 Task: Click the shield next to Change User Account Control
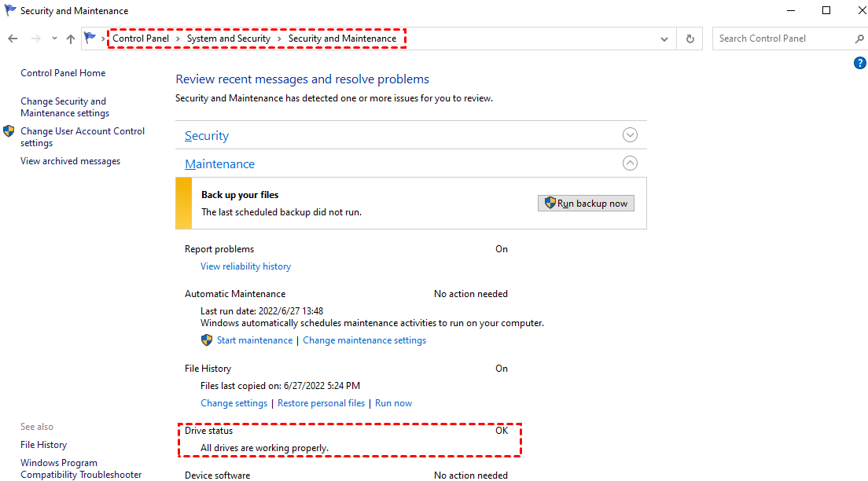(x=9, y=131)
